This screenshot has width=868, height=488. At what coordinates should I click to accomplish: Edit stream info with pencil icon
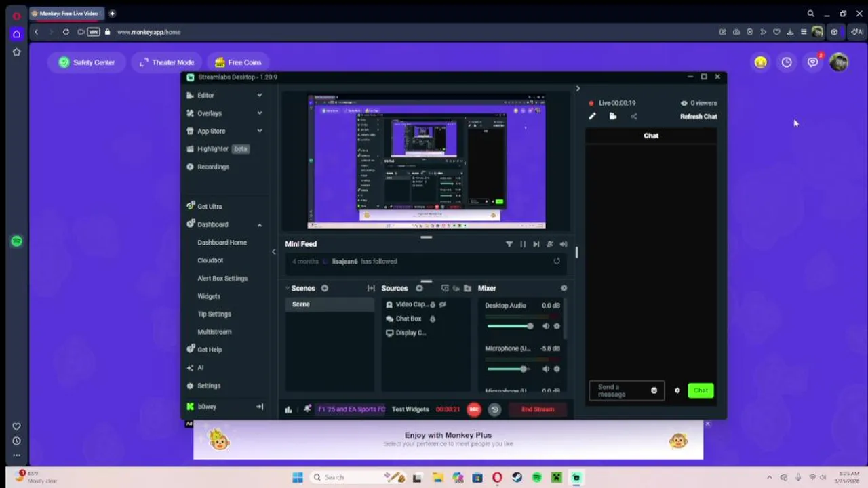pyautogui.click(x=592, y=117)
